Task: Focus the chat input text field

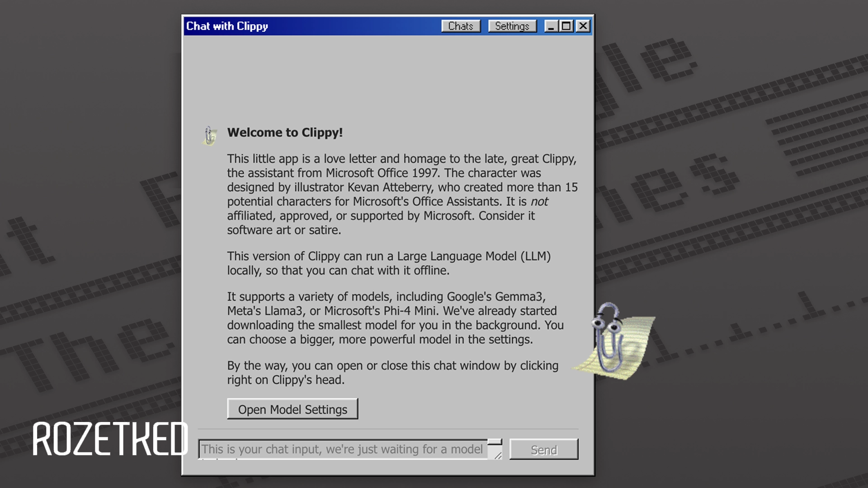Action: pos(343,449)
